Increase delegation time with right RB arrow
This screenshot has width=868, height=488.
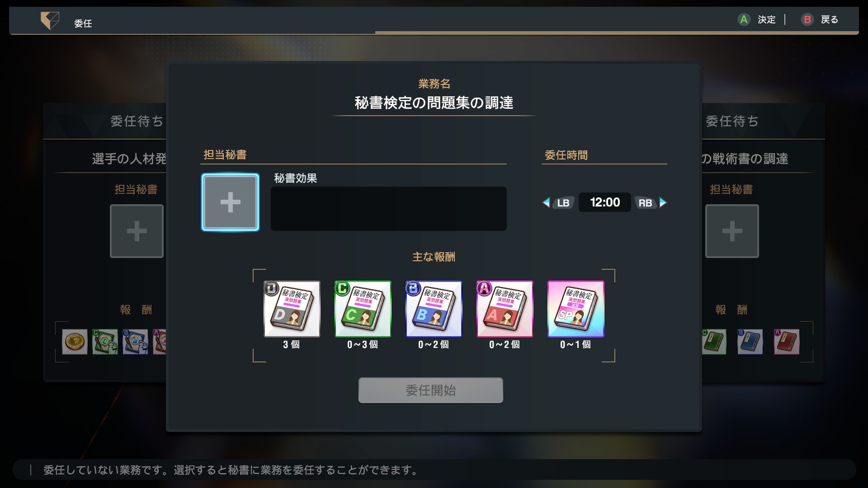[651, 202]
